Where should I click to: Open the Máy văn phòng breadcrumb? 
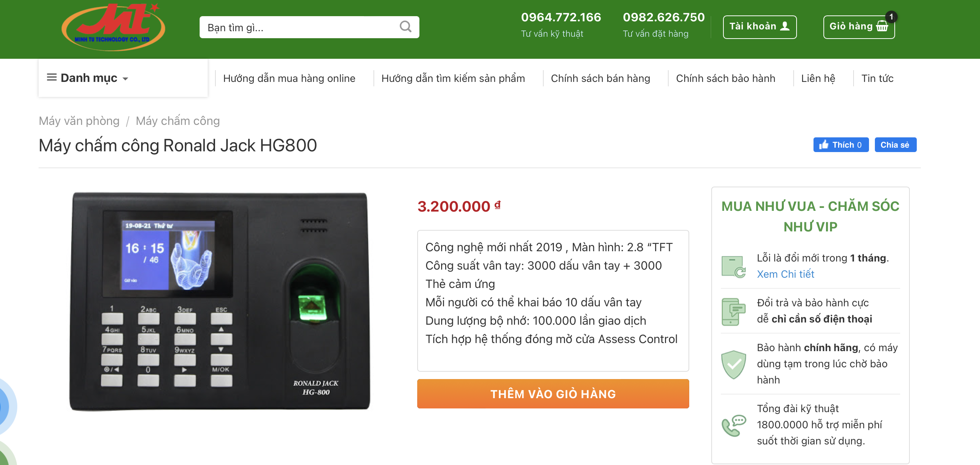coord(79,121)
